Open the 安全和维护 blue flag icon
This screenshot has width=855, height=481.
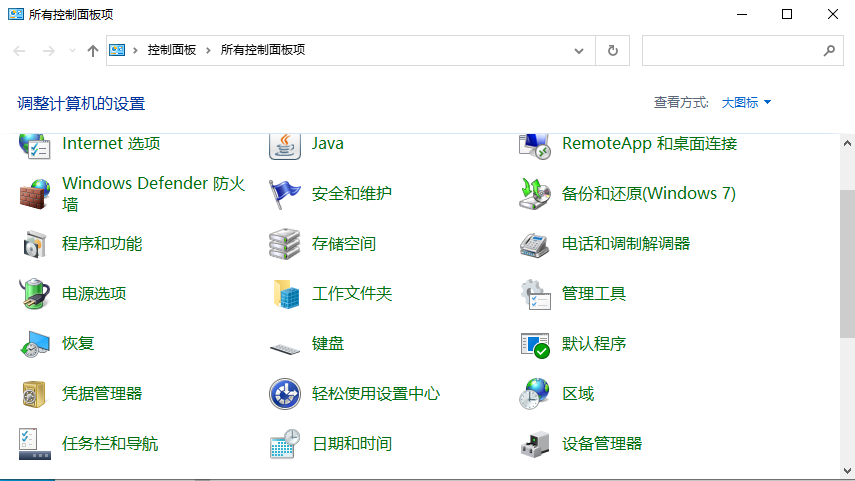[x=285, y=194]
